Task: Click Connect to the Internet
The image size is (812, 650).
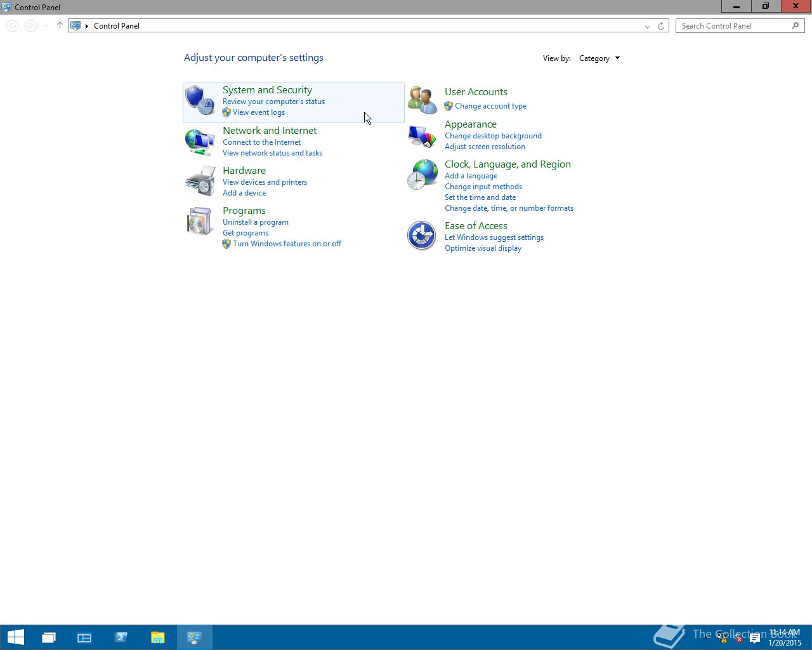Action: [x=261, y=142]
